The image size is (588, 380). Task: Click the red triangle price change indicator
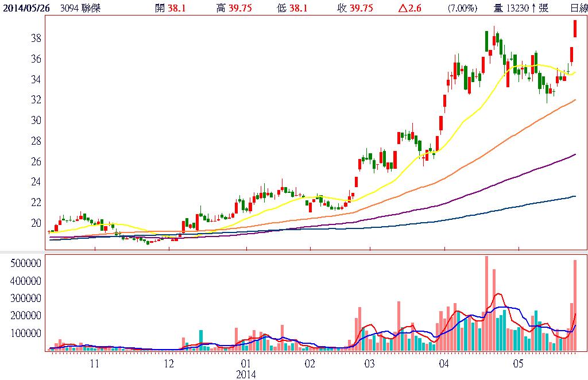click(x=400, y=8)
